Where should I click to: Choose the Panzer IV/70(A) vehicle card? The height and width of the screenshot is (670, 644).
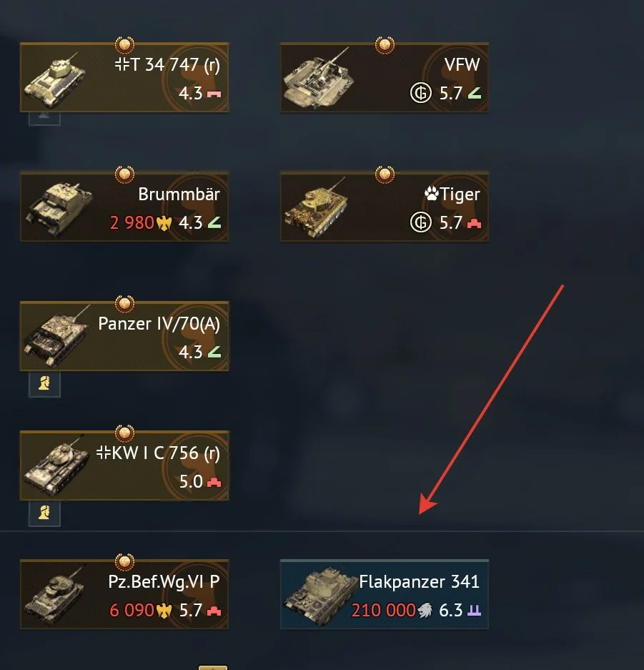(x=124, y=336)
